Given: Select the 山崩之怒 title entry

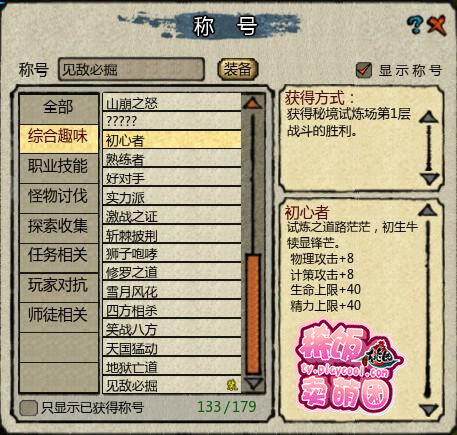Looking at the screenshot, I should [172, 102].
